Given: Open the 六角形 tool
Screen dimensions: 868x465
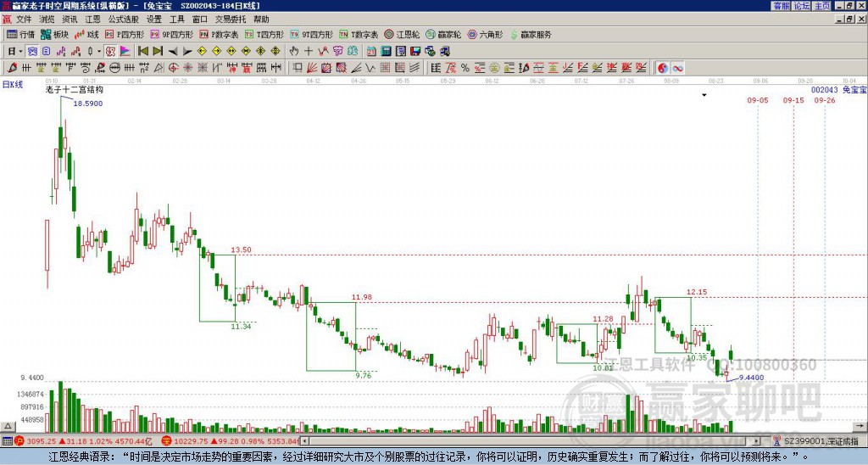Looking at the screenshot, I should tap(485, 34).
